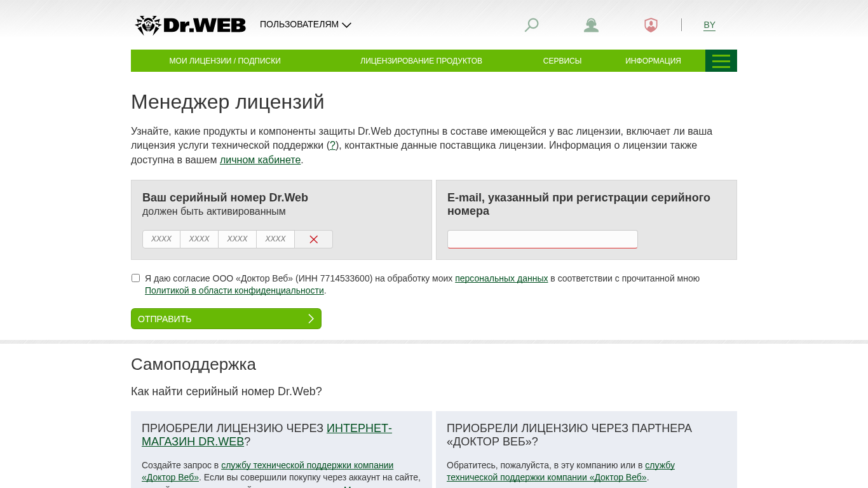Open ИНФОРМАЦИЯ menu

653,61
